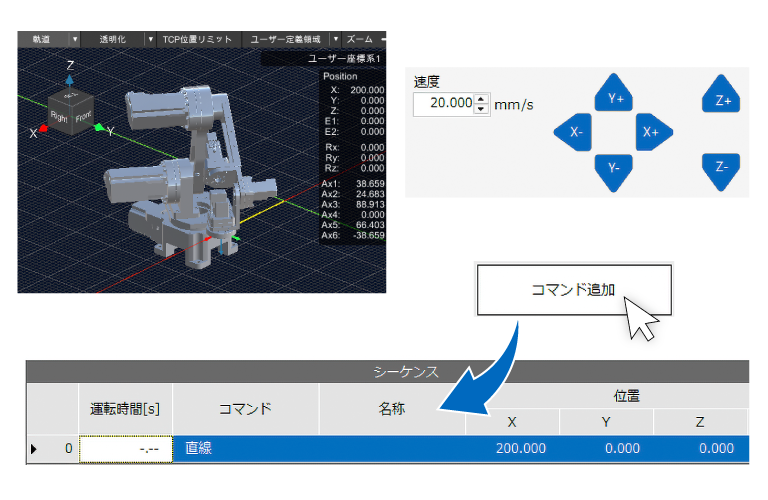Click the X position cell 200.000 in the sequence
This screenshot has height=500, width=768.
coord(512,449)
